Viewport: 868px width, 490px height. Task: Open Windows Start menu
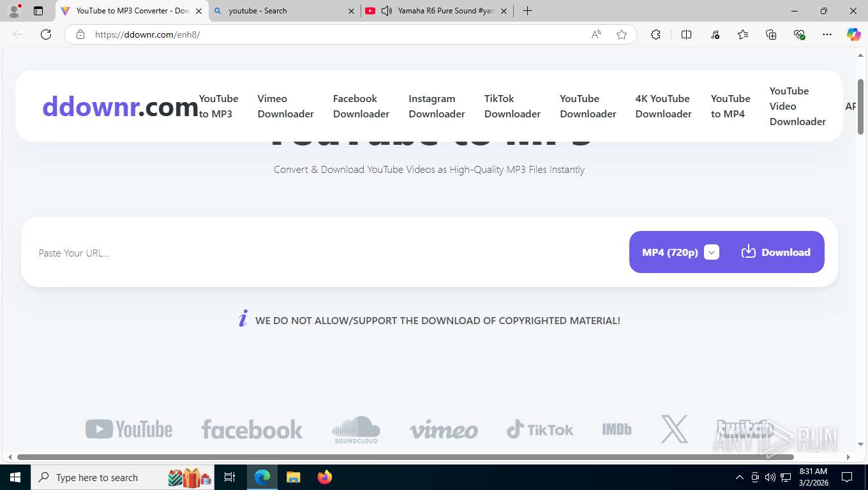(x=15, y=477)
